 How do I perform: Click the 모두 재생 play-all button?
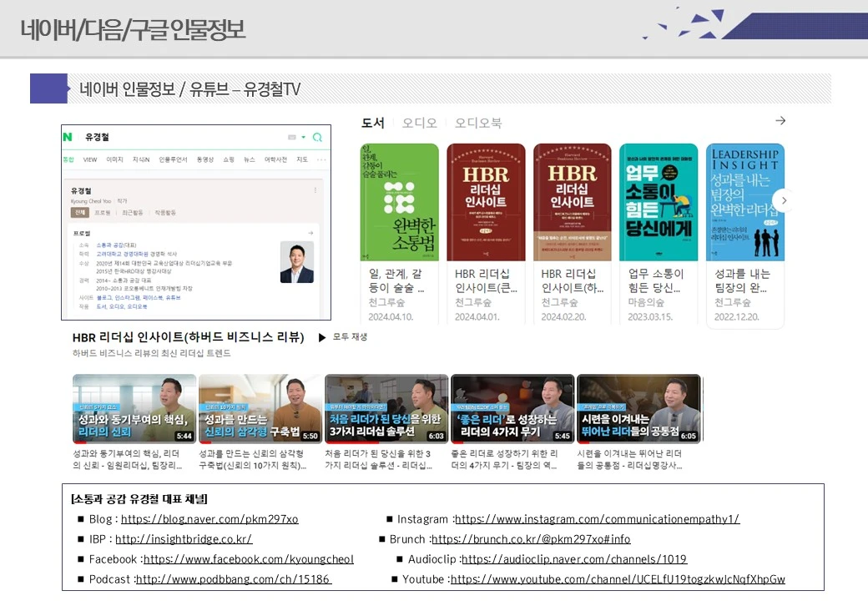pyautogui.click(x=343, y=337)
